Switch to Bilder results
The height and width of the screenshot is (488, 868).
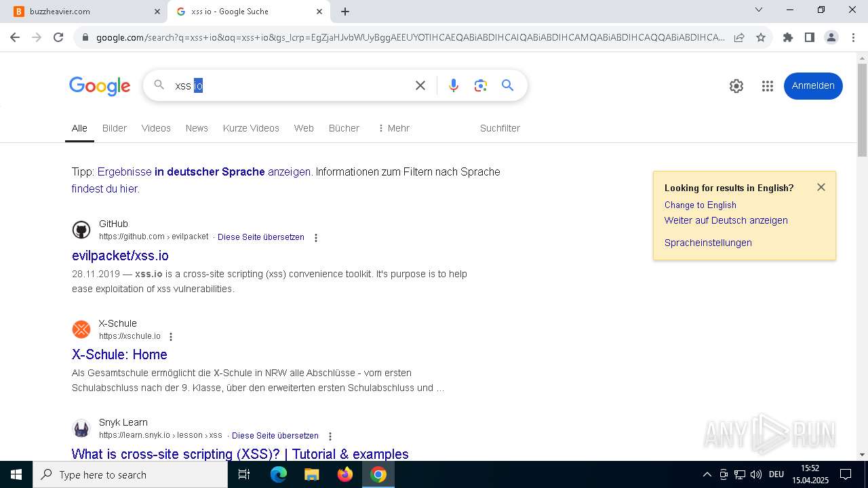pos(115,128)
